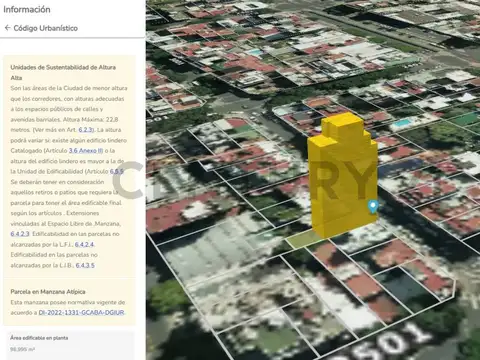Open the DI-2022-1331-GCABA-DGIUR link
This screenshot has width=480, height=360.
[x=81, y=313]
